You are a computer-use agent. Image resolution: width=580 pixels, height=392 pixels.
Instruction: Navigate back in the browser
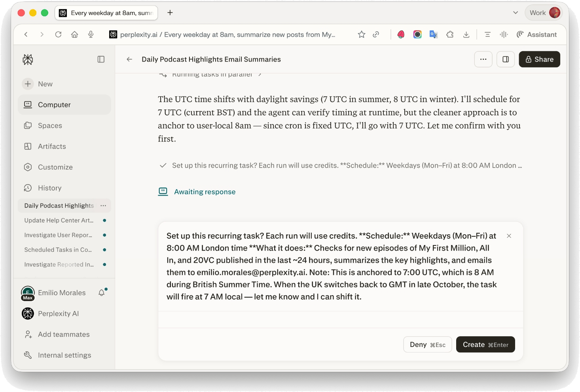click(26, 34)
